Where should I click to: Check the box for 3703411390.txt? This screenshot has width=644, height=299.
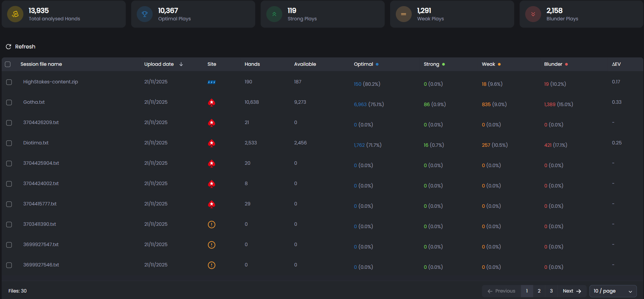9,224
